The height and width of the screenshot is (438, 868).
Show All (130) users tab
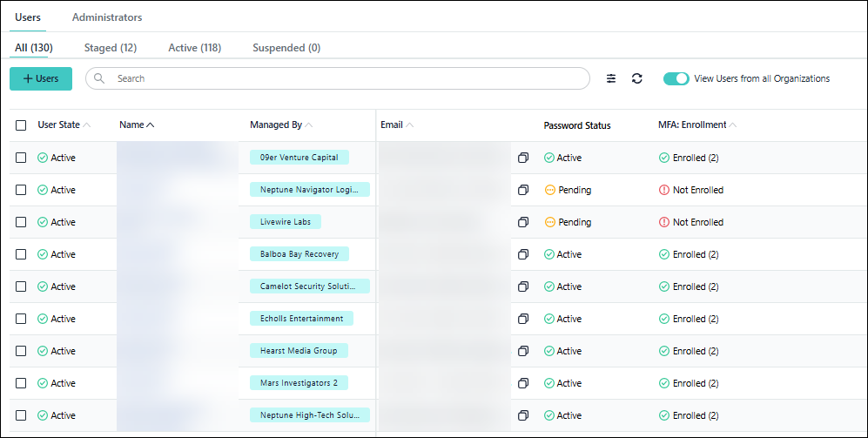pos(34,48)
